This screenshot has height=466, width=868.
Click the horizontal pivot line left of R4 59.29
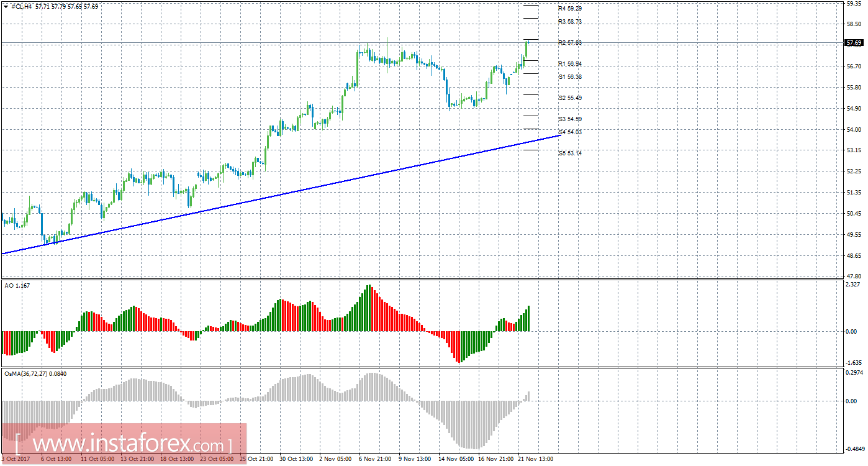tap(530, 6)
